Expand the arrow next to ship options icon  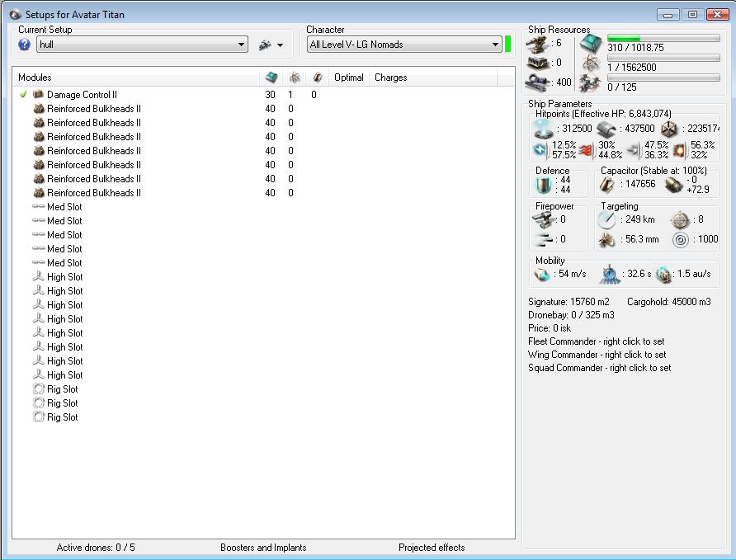coord(281,45)
